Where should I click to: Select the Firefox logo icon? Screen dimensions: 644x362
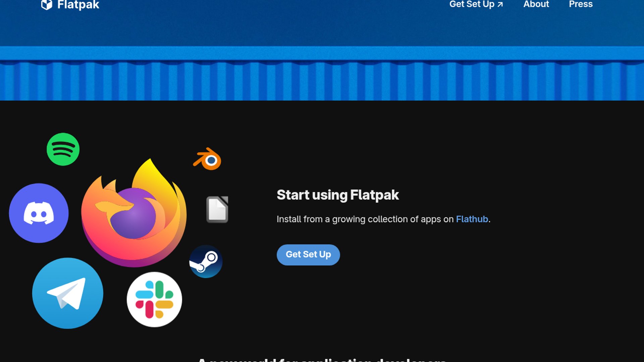click(134, 213)
